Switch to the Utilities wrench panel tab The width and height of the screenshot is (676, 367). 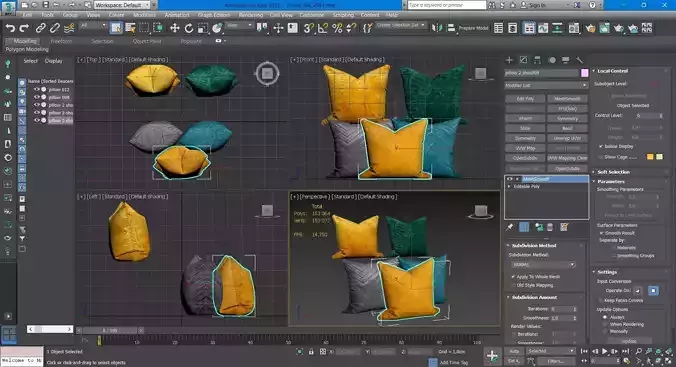point(579,60)
